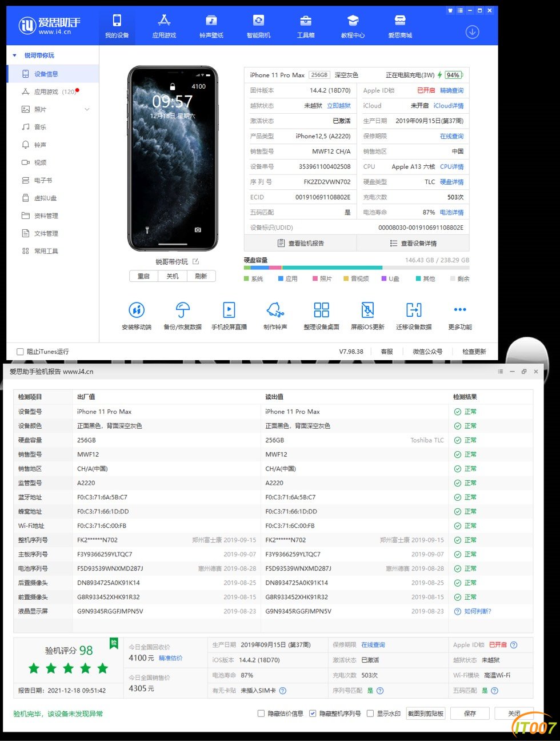Go to the 智能刷机 flashing tab
This screenshot has height=741, width=560.
coord(259,26)
